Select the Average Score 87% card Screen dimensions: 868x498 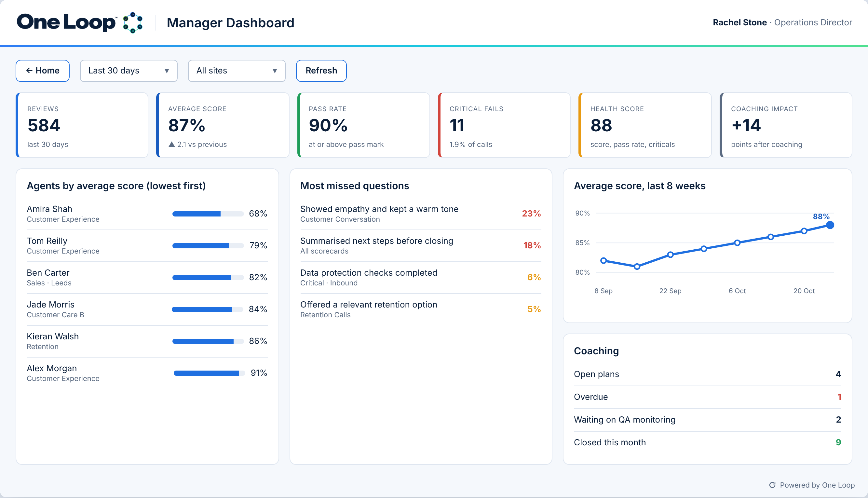coord(223,125)
